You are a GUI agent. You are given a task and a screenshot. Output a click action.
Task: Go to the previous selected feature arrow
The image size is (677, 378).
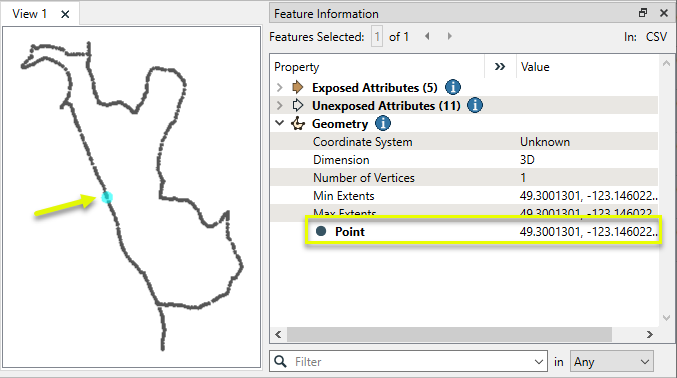pyautogui.click(x=427, y=36)
